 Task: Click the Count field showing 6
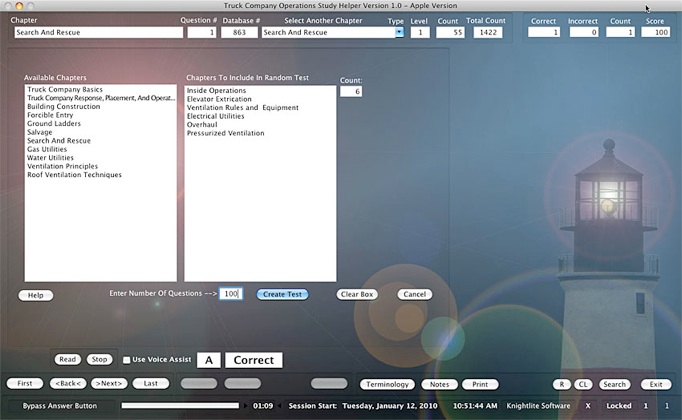(x=351, y=92)
